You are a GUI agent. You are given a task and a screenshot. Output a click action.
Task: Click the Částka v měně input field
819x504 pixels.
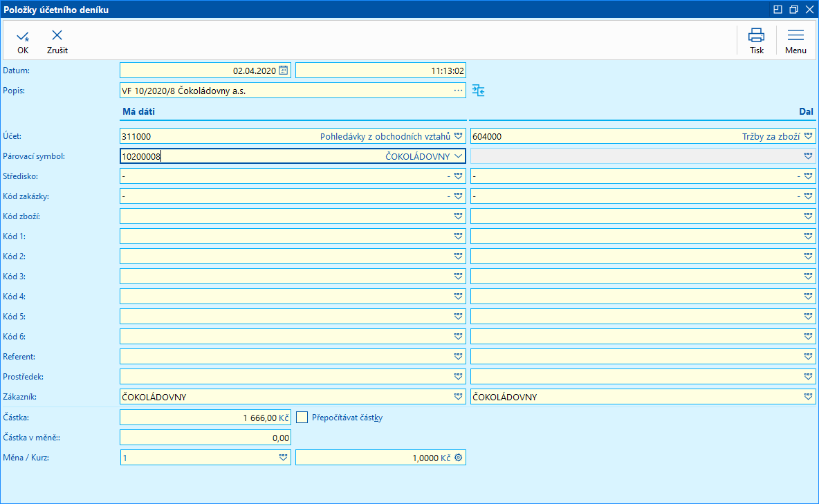(205, 438)
